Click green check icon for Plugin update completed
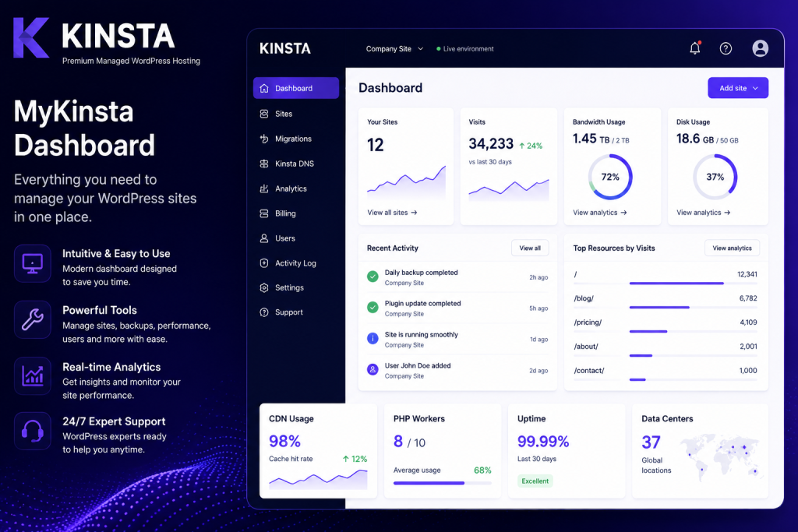 pyautogui.click(x=373, y=308)
